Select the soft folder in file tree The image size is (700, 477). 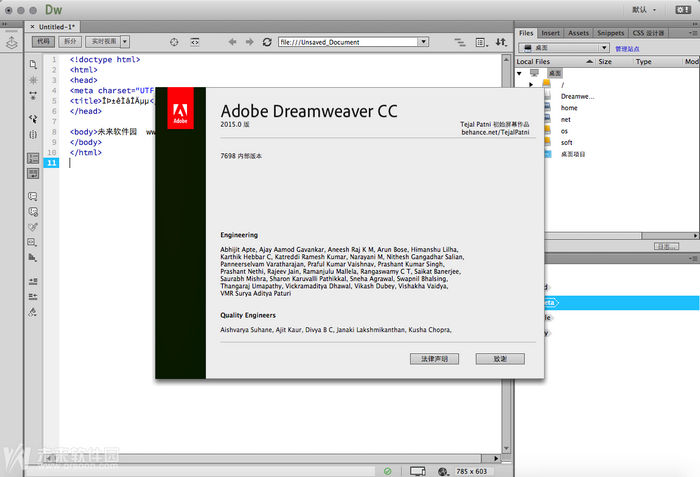point(567,142)
